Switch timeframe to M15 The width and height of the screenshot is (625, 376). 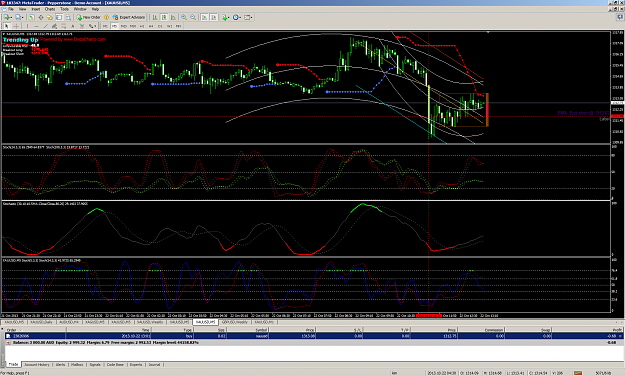point(124,26)
